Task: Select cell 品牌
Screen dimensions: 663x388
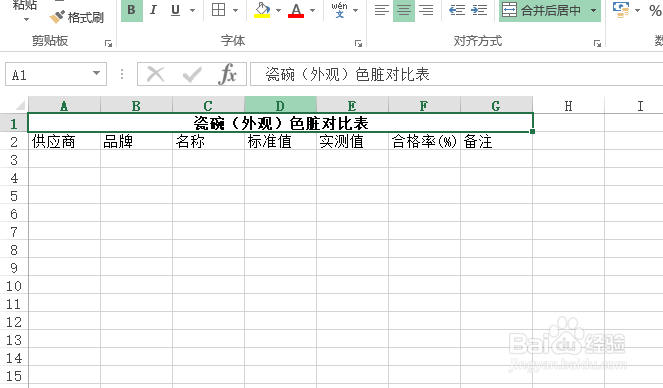Action: 136,141
